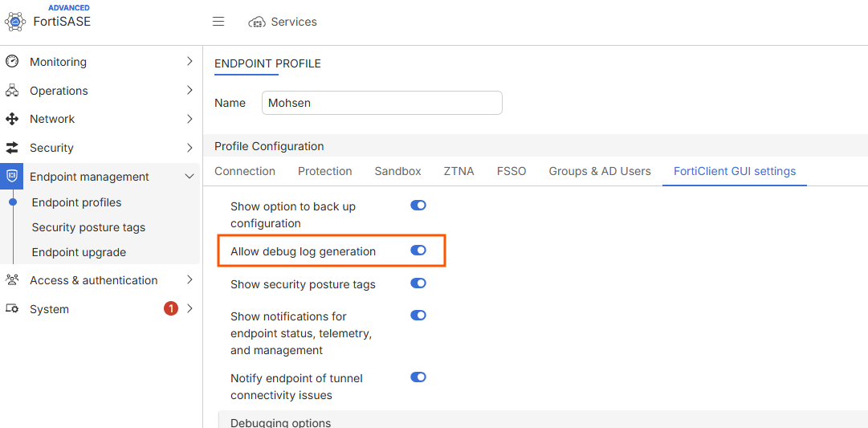The width and height of the screenshot is (868, 428).
Task: Click the Monitoring sidebar label
Action: pos(58,62)
